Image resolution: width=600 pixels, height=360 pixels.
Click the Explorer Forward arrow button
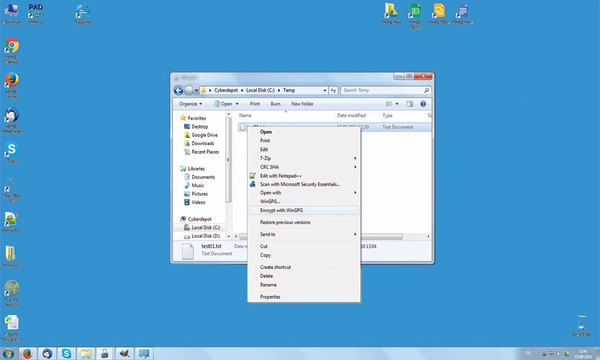tap(189, 91)
